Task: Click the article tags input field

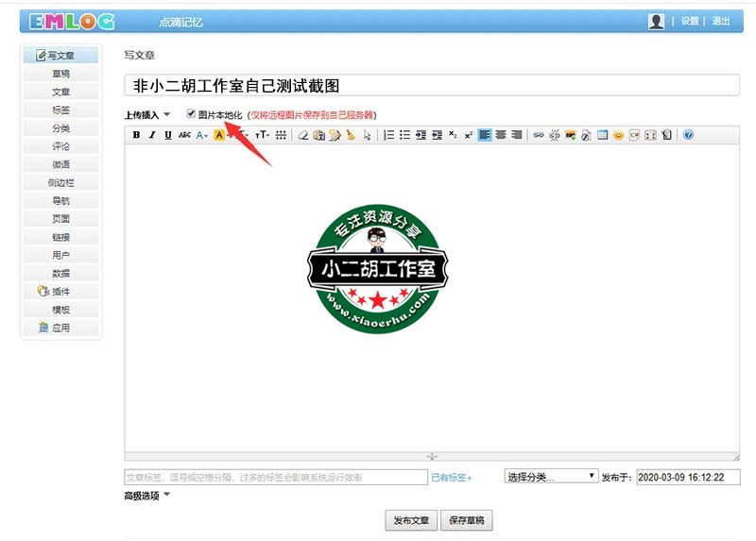Action: (x=276, y=478)
